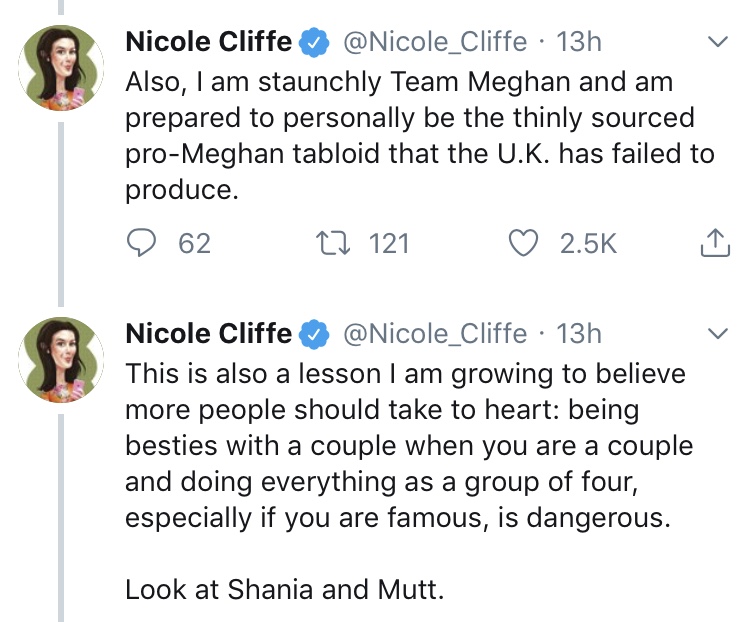Screen dimensions: 750x622
Task: Expand the options chevron on the second tweet
Action: (716, 333)
